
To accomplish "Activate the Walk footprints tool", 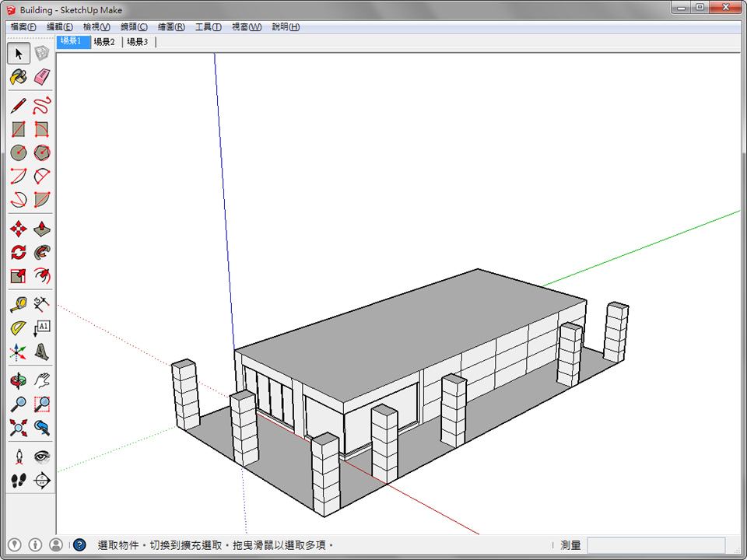I will [19, 481].
